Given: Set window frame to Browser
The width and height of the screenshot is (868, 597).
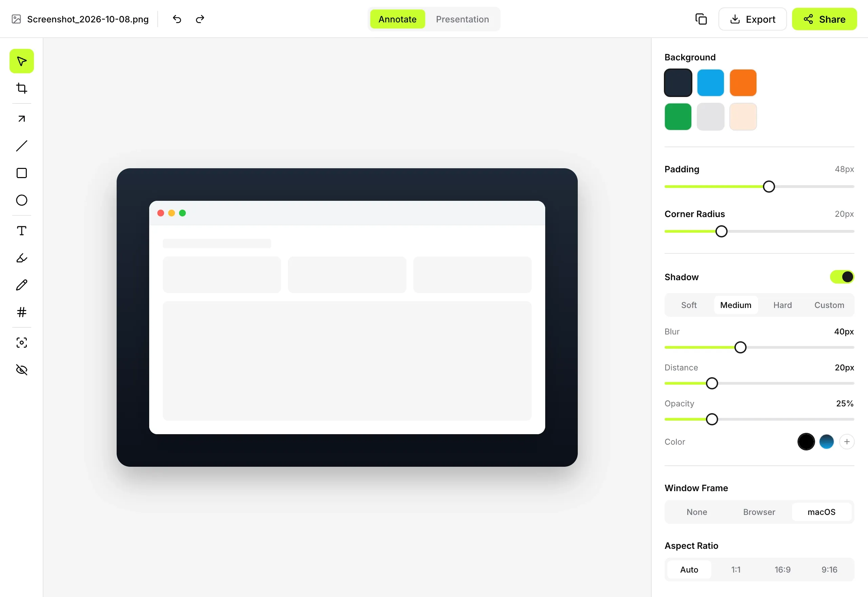Looking at the screenshot, I should (759, 512).
